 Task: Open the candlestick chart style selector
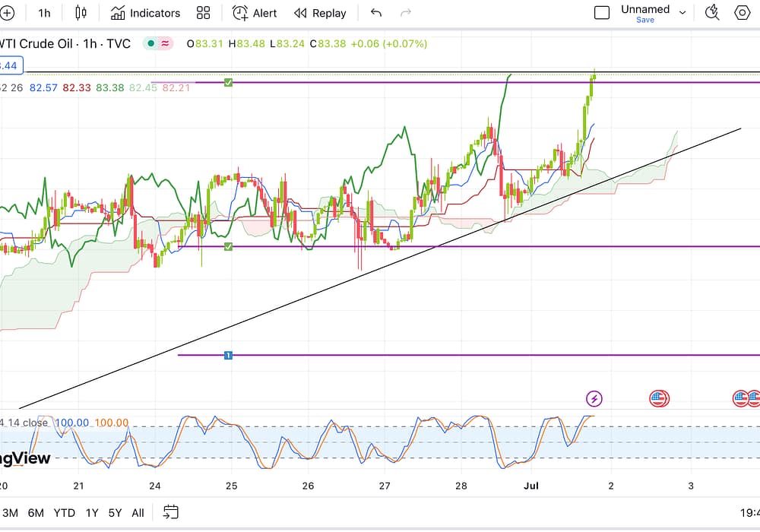tap(81, 13)
